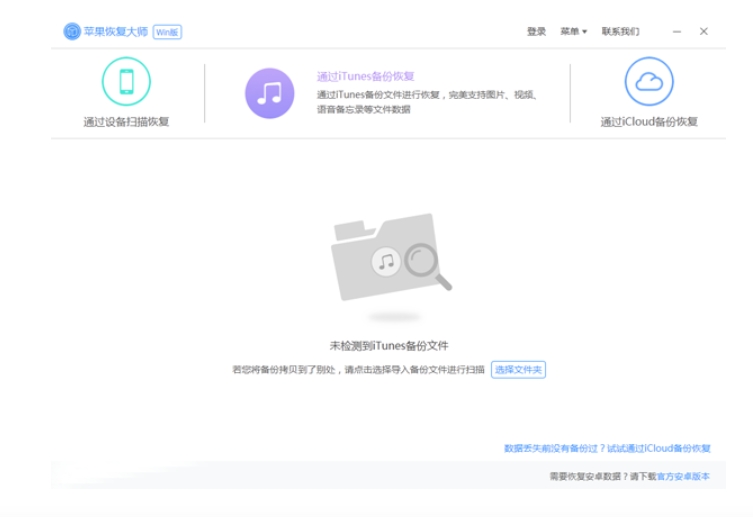Click the 苹果恢复大师 app logo icon

[72, 32]
